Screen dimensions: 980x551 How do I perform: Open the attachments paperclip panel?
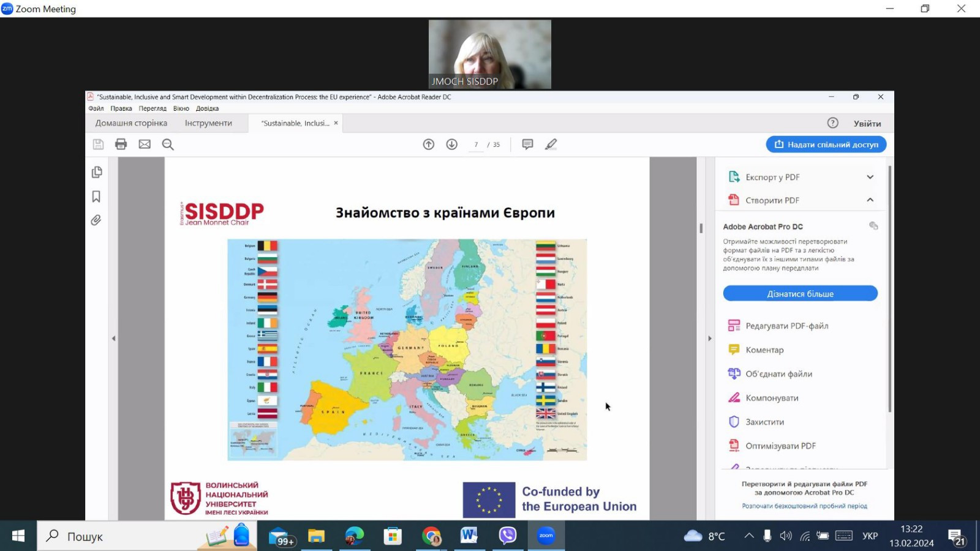click(97, 220)
